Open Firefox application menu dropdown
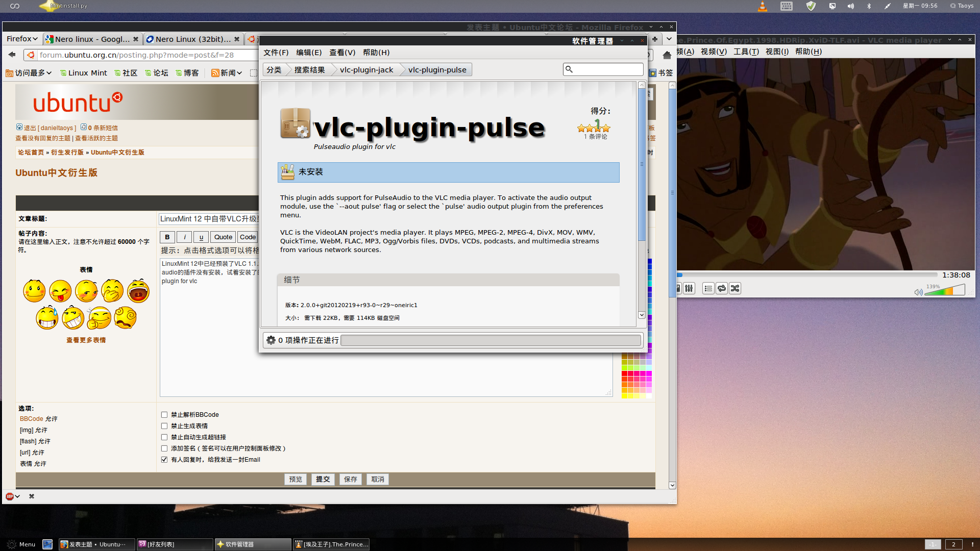The height and width of the screenshot is (551, 980). click(x=22, y=39)
